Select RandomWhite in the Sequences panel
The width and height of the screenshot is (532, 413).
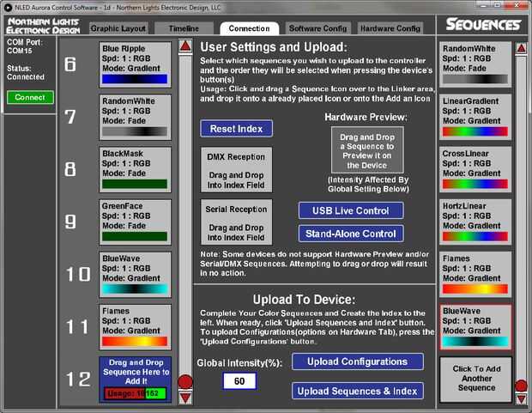[475, 64]
